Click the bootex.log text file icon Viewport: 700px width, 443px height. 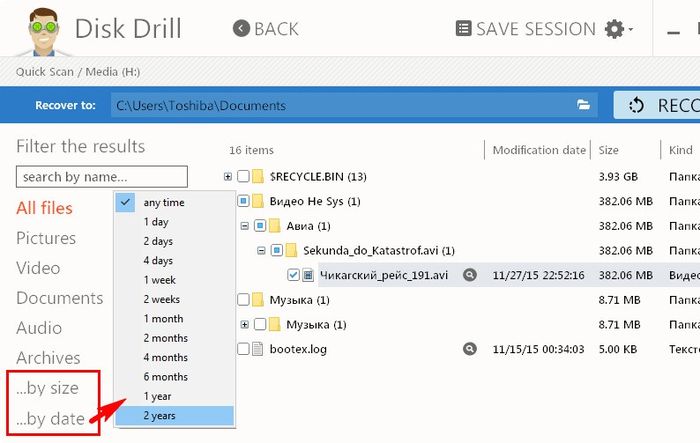pyautogui.click(x=258, y=349)
